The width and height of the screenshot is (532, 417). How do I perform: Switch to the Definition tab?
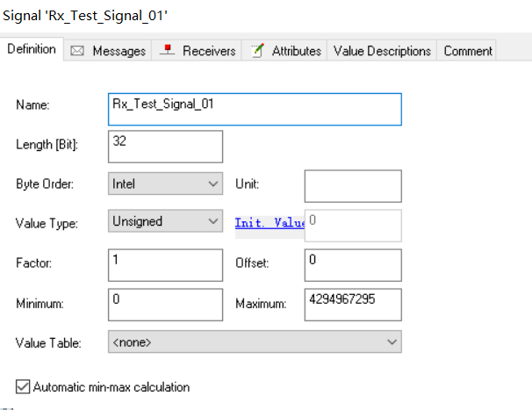click(32, 50)
